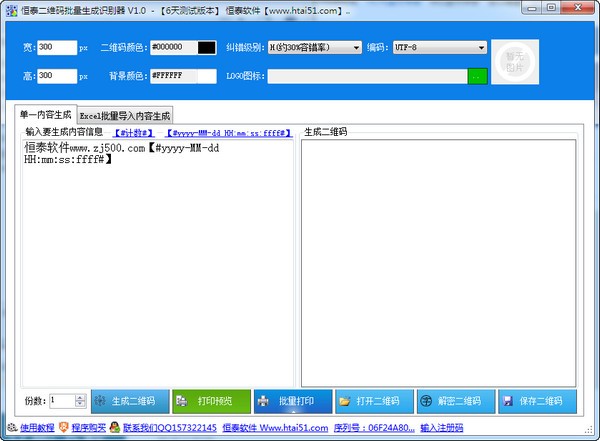Insert the 【#yyyy-MM-dd HH:mm:ss:ffff#】 placeholder link
This screenshot has width=600, height=441.
(229, 133)
